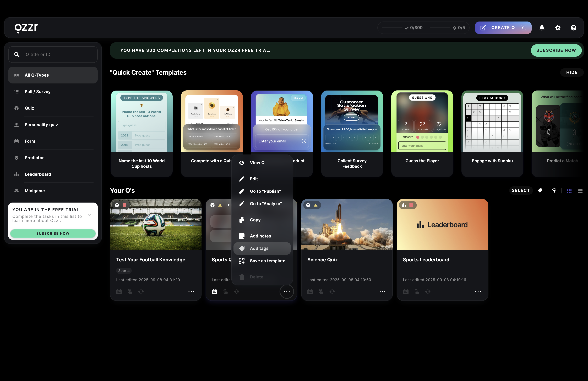Toggle SELECT mode for Your Q's

click(521, 190)
